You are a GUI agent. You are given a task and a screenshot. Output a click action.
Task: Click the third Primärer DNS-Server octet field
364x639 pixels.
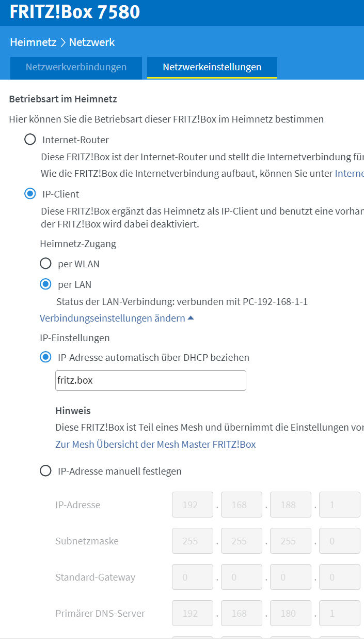tap(290, 614)
